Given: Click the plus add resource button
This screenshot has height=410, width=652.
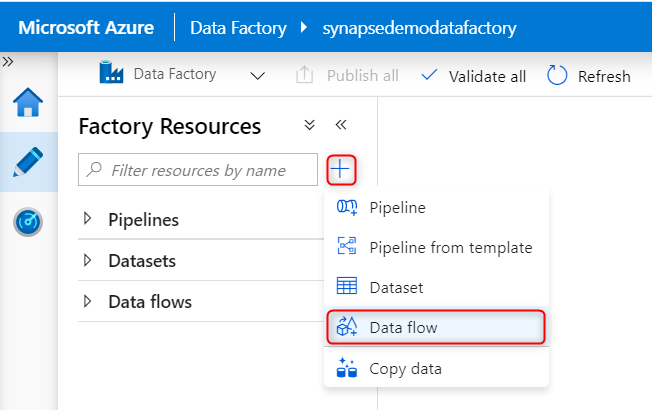Looking at the screenshot, I should point(341,170).
